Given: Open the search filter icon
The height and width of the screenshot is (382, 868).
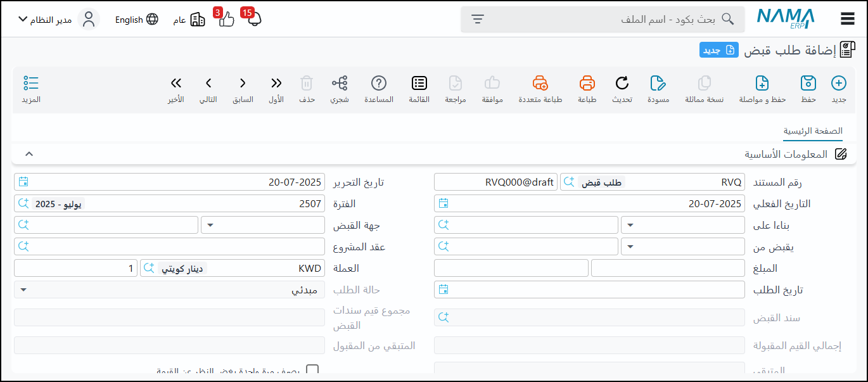Looking at the screenshot, I should pos(478,20).
